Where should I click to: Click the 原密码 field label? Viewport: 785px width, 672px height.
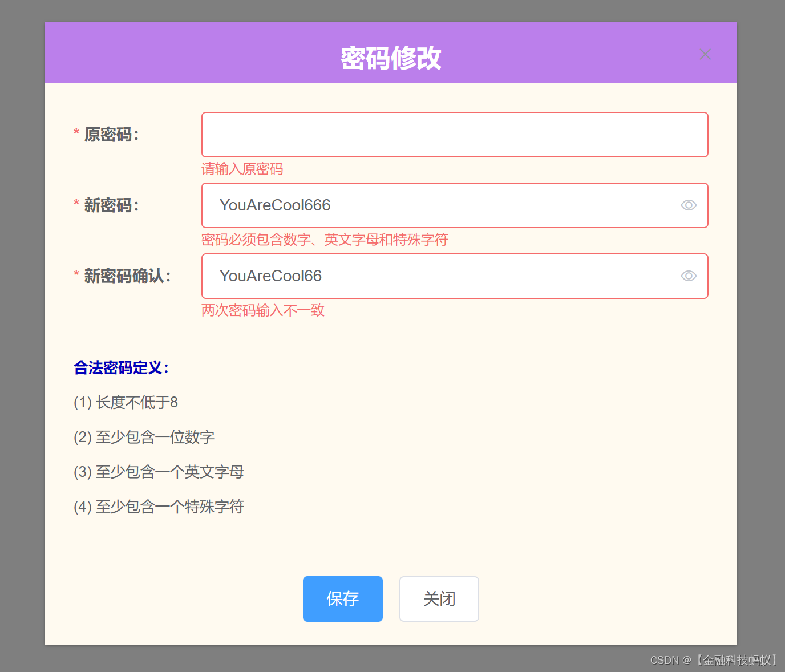(x=111, y=135)
